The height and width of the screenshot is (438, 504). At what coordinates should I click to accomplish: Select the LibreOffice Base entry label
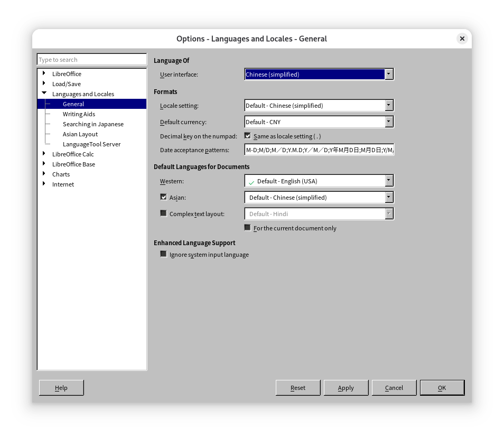pyautogui.click(x=73, y=164)
